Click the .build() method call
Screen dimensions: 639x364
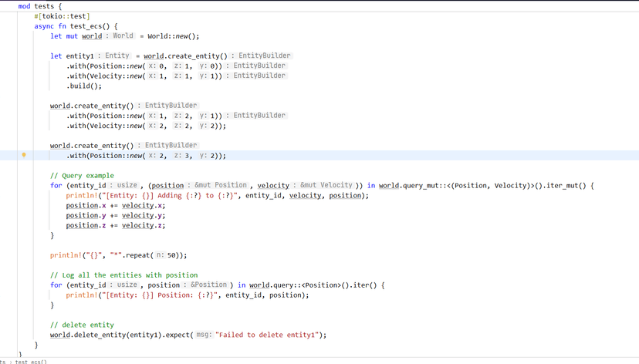tap(84, 86)
